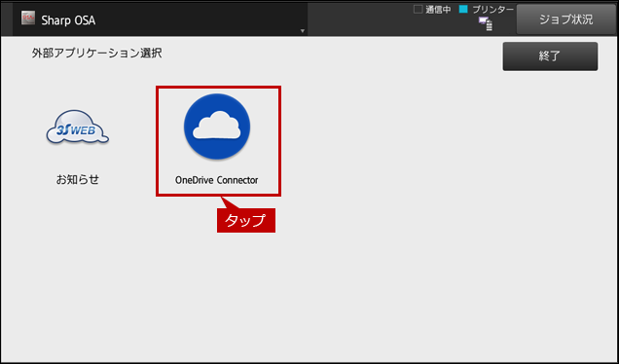This screenshot has width=619, height=364.
Task: Click the 終了 exit button
Action: (550, 56)
